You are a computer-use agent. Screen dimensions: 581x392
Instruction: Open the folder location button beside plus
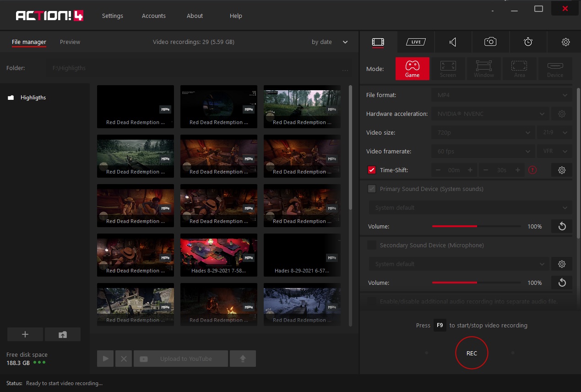point(63,334)
